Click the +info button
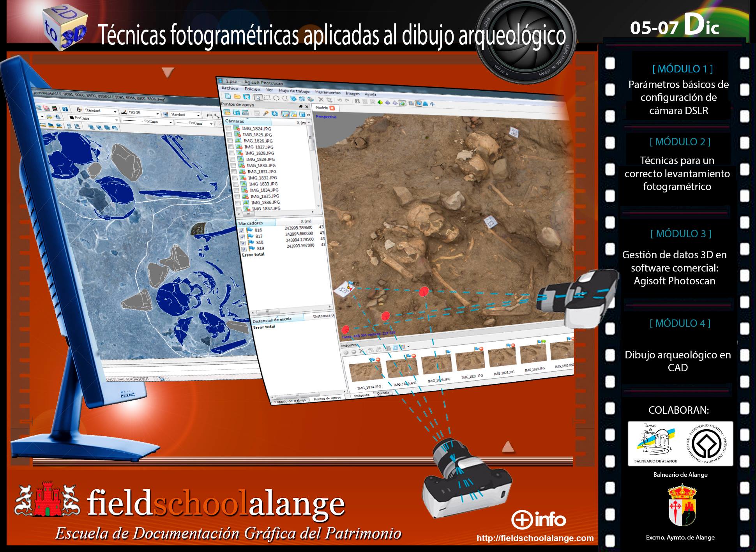The width and height of the screenshot is (756, 552). (x=538, y=520)
